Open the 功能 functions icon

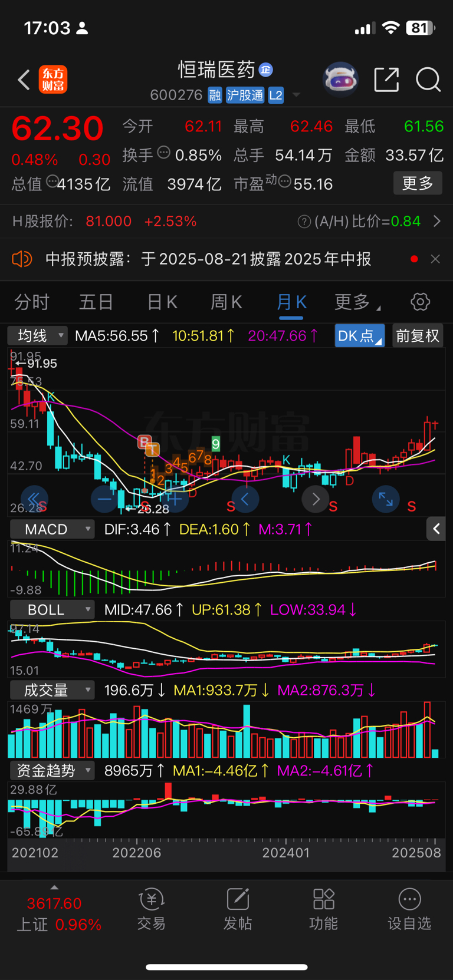pos(324,909)
